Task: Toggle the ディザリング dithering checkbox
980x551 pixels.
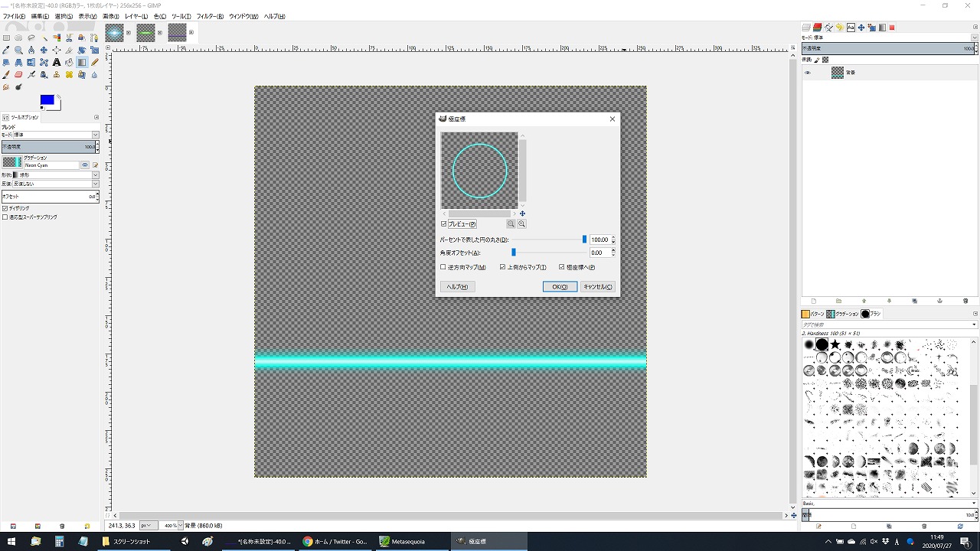Action: (16, 208)
